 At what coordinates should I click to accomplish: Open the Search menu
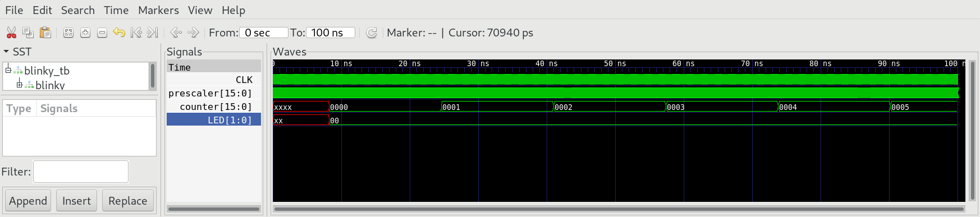(x=77, y=10)
